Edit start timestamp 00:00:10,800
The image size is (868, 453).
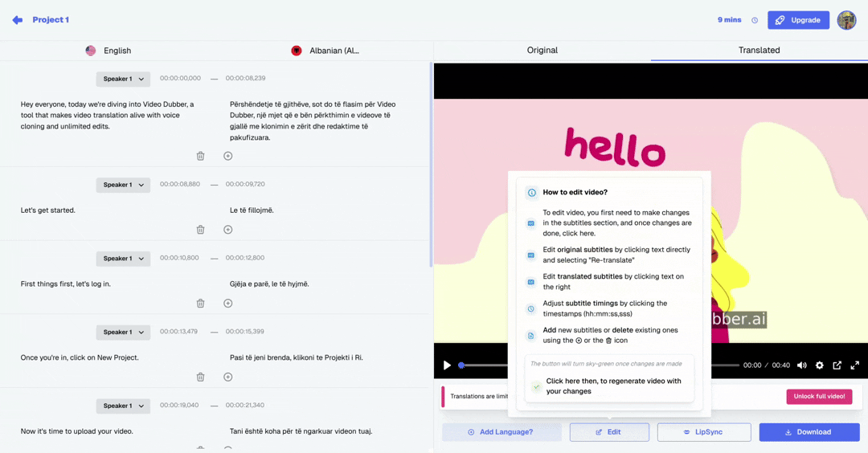pyautogui.click(x=179, y=258)
